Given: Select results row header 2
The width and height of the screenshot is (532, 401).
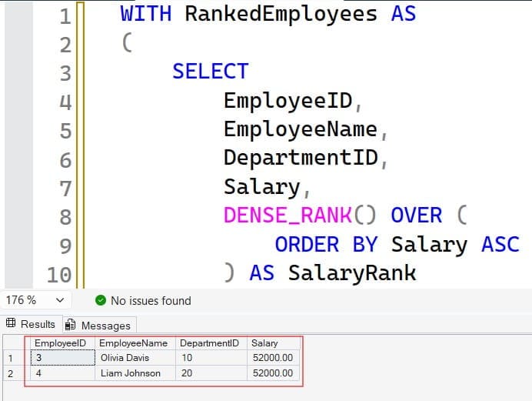Looking at the screenshot, I should coord(16,373).
